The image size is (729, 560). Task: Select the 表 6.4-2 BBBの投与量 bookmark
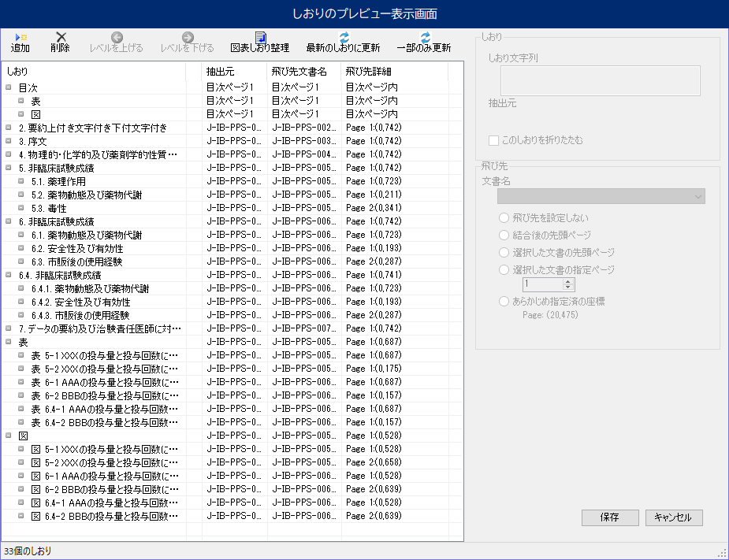(x=105, y=422)
